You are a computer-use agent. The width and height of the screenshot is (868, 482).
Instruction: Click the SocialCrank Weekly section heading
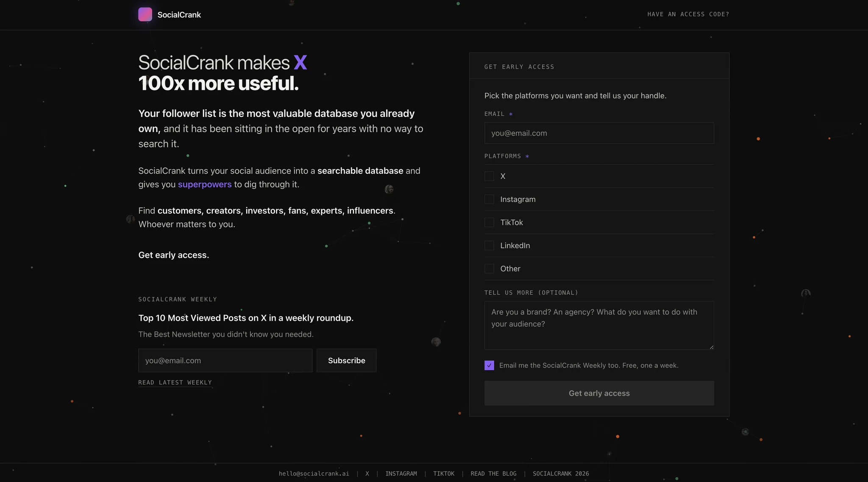click(x=178, y=299)
